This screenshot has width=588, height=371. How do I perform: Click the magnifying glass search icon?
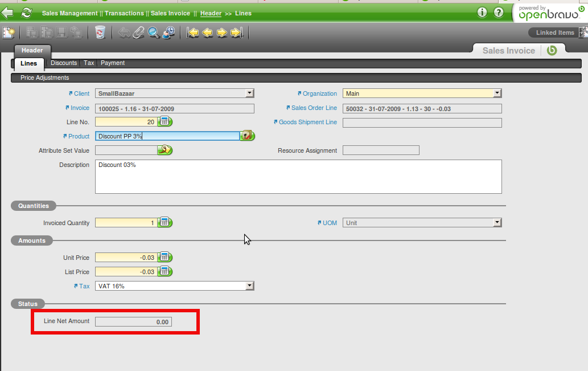click(153, 33)
